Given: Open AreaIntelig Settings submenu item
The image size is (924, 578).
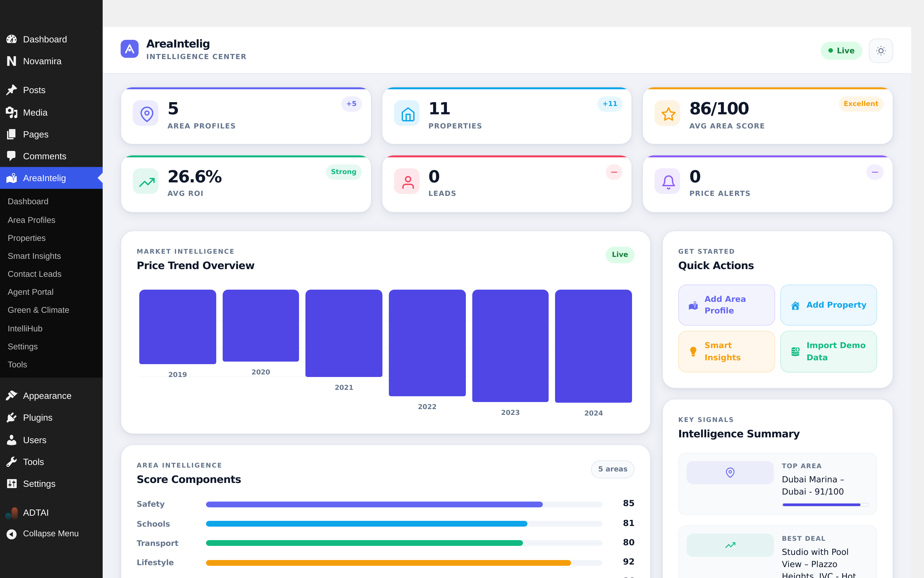Looking at the screenshot, I should (22, 346).
